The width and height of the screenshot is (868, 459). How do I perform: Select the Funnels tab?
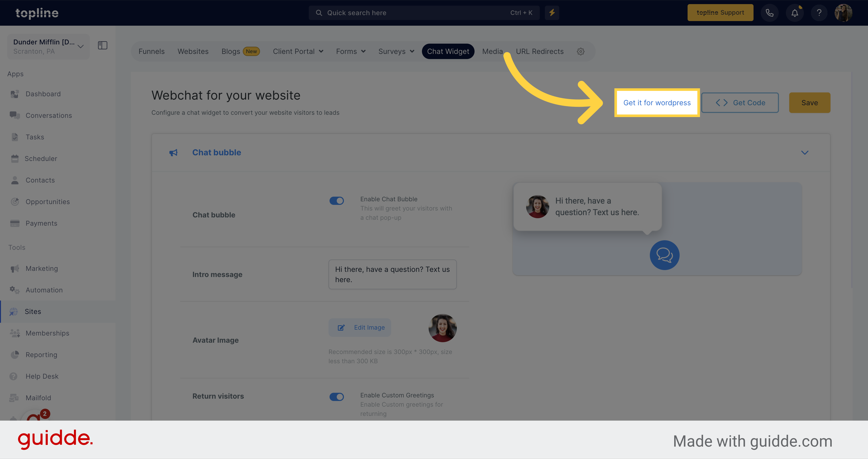(x=152, y=51)
